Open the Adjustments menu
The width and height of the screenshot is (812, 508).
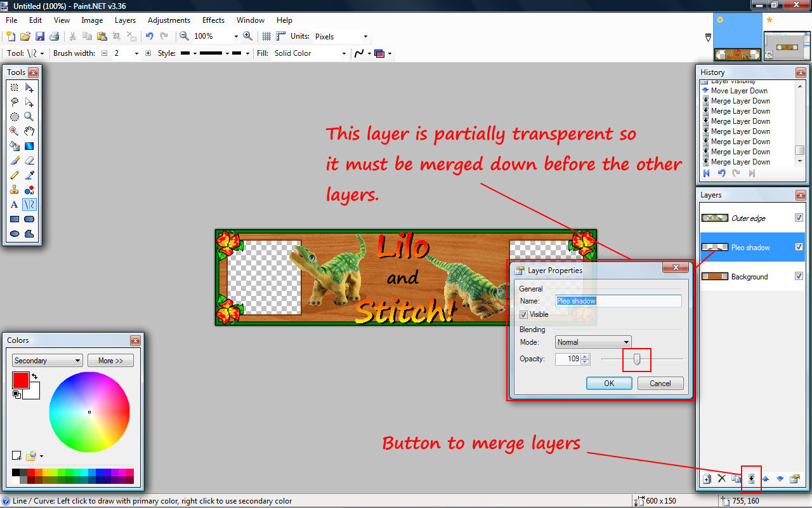click(169, 20)
